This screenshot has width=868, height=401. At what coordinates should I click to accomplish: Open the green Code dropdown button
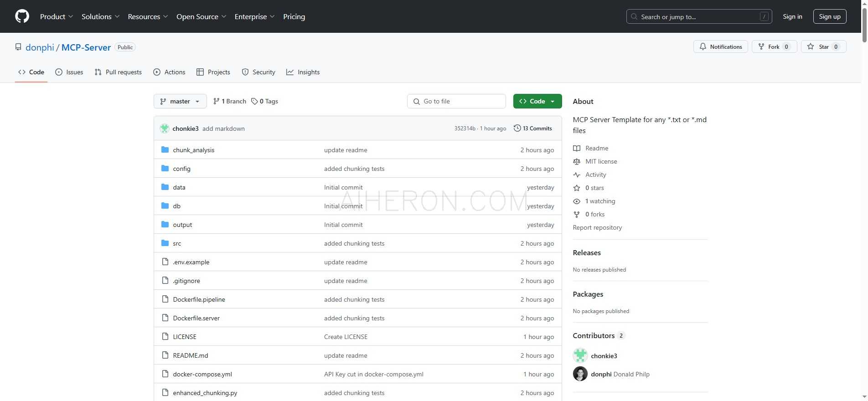click(x=537, y=101)
